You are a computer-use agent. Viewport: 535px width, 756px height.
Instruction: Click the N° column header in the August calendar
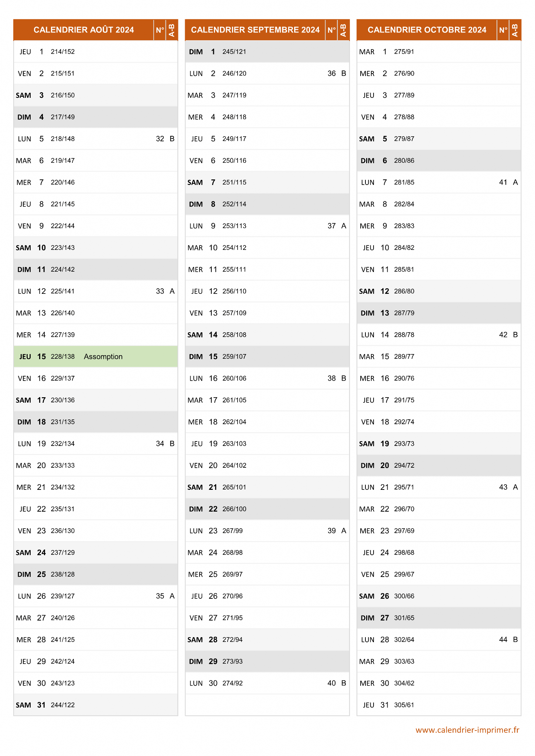160,30
